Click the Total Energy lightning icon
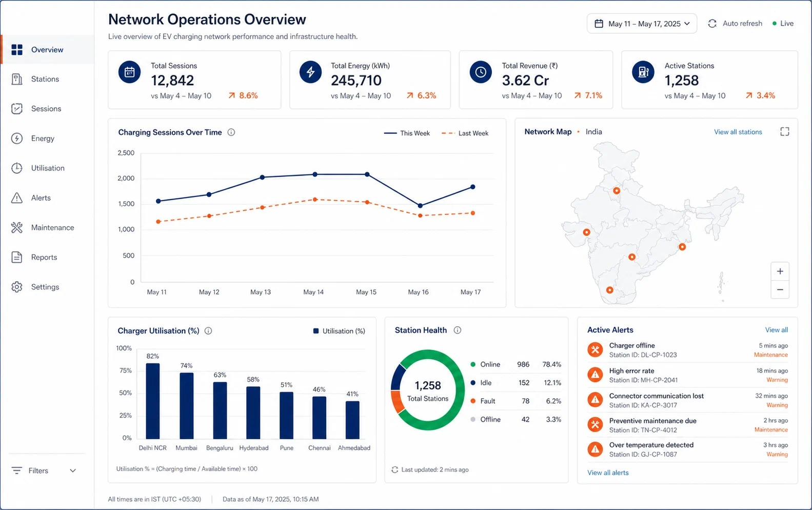Viewport: 812px width, 510px height. (x=310, y=72)
